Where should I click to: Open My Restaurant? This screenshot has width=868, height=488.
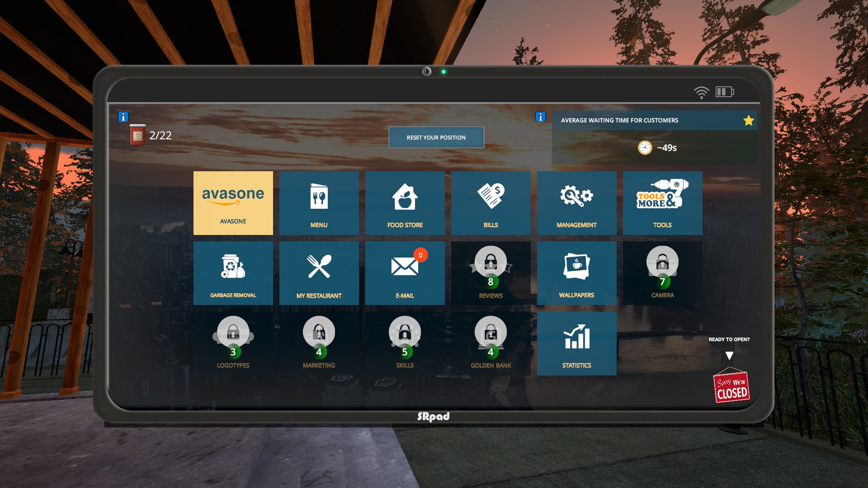tap(319, 273)
